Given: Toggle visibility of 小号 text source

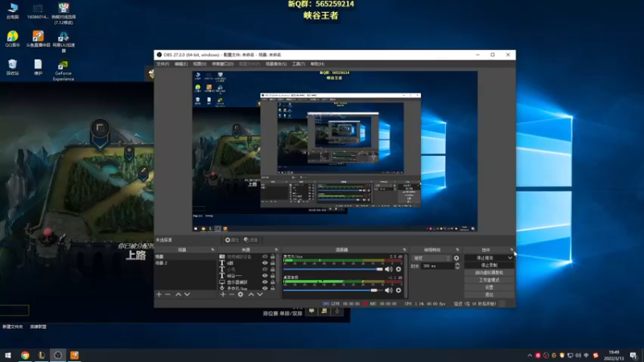Looking at the screenshot, I should click(x=265, y=269).
